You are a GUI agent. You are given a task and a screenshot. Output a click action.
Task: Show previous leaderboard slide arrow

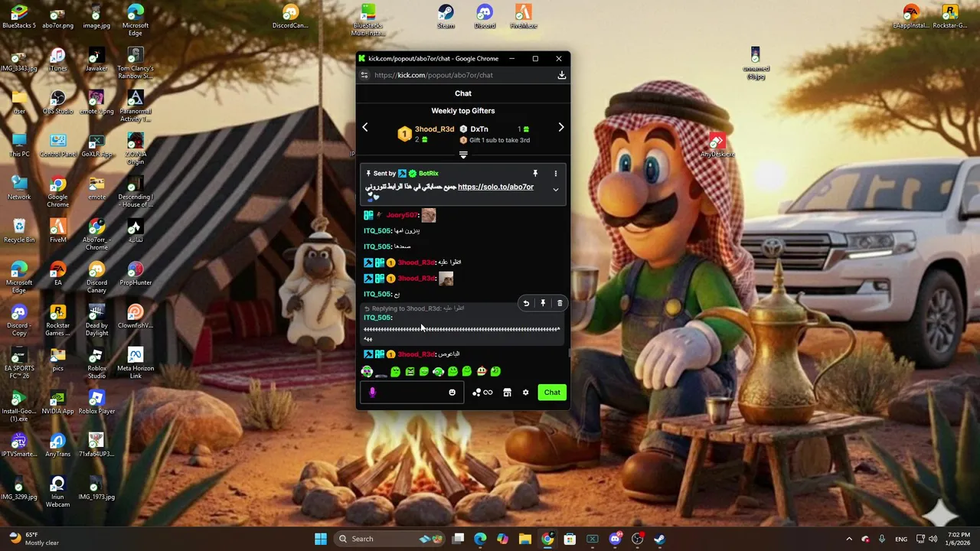coord(365,128)
